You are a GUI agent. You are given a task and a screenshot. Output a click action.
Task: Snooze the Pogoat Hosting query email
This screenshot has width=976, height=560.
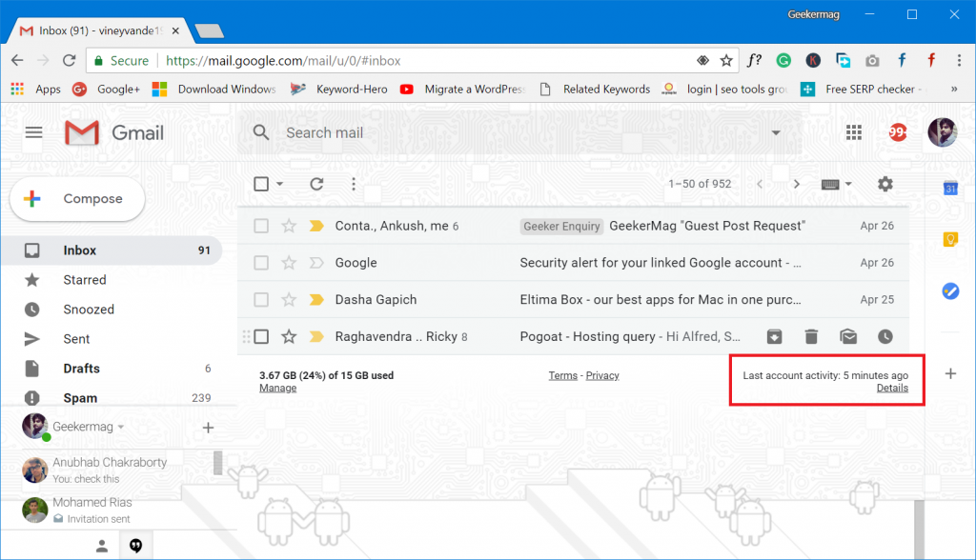[885, 336]
